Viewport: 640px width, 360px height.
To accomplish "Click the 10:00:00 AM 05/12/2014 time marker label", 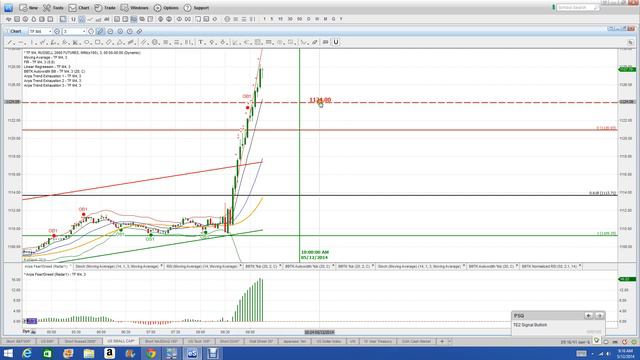I will coord(315,255).
